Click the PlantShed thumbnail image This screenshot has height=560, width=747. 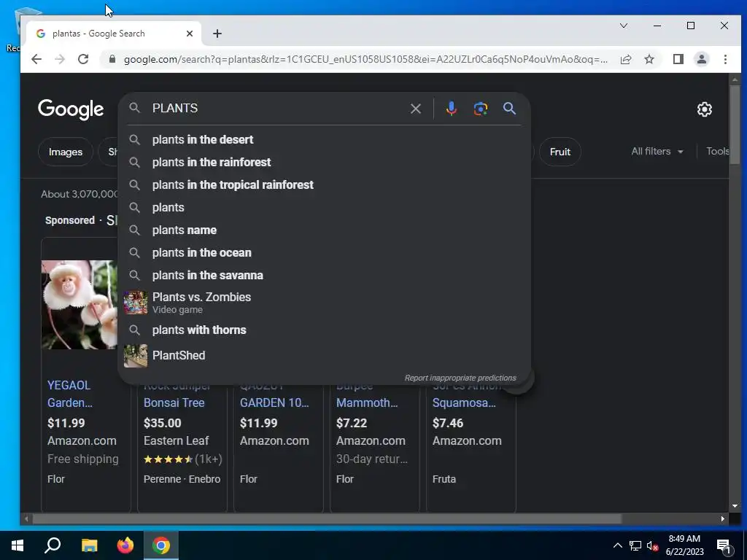pos(135,356)
